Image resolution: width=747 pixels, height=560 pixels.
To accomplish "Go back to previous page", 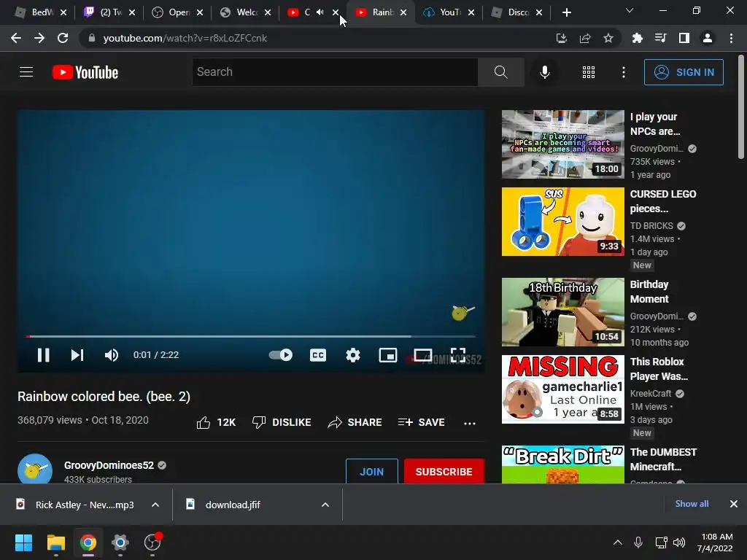I will (x=16, y=38).
